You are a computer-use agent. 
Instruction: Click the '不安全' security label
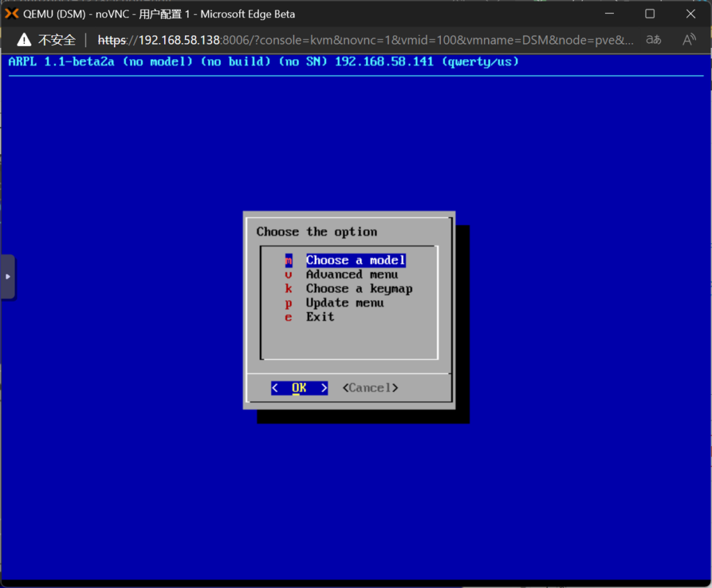tap(57, 40)
